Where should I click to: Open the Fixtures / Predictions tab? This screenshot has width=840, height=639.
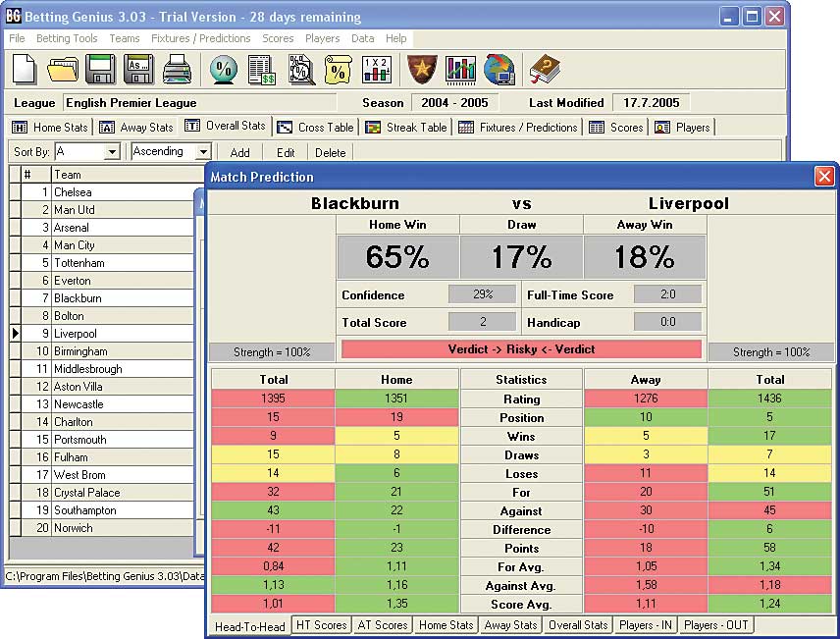coord(518,127)
